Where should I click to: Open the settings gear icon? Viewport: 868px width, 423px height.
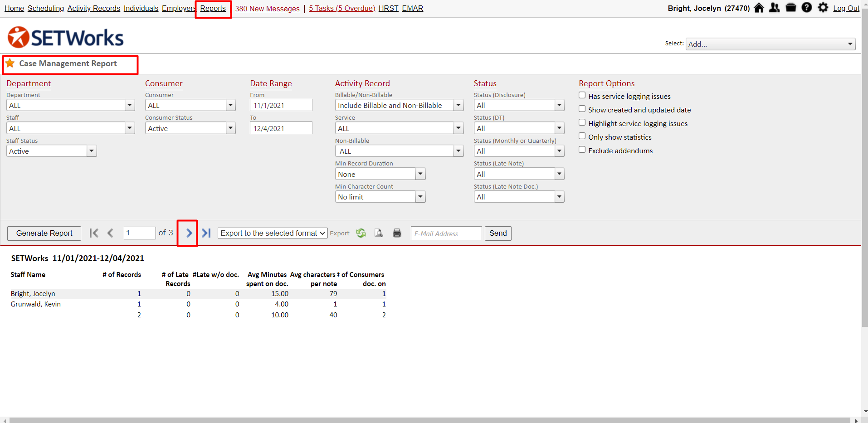point(823,8)
